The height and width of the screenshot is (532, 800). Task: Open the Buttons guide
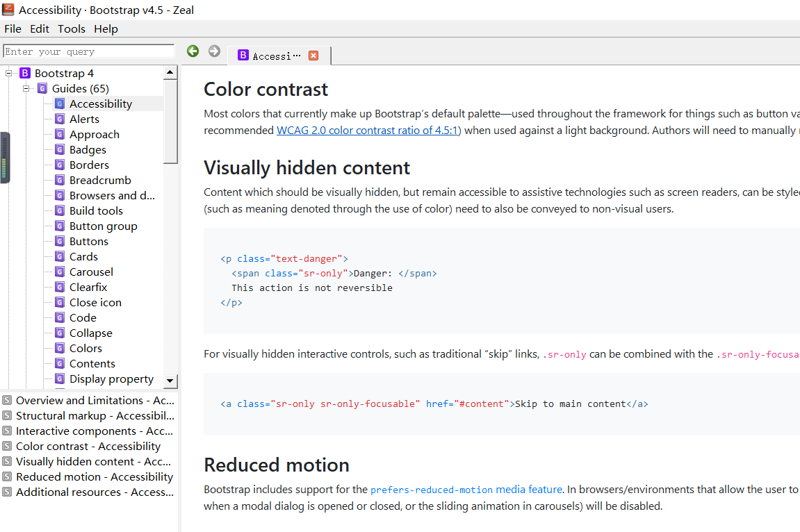(89, 241)
